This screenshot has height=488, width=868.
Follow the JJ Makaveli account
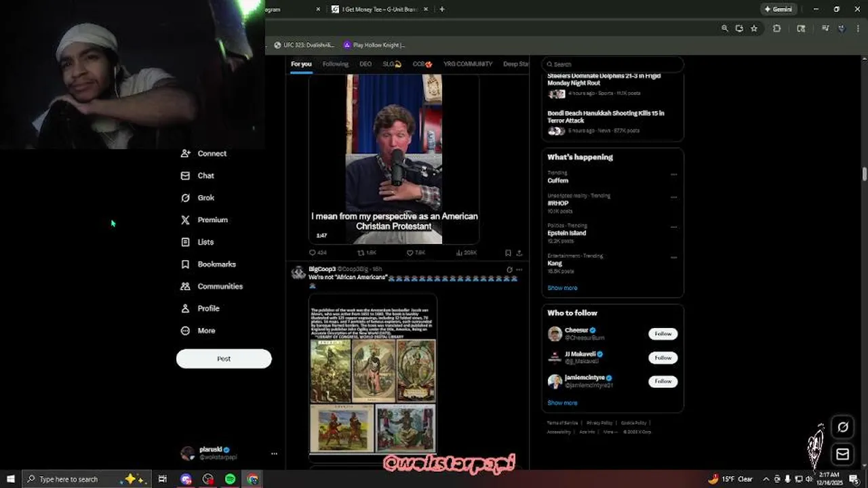663,358
